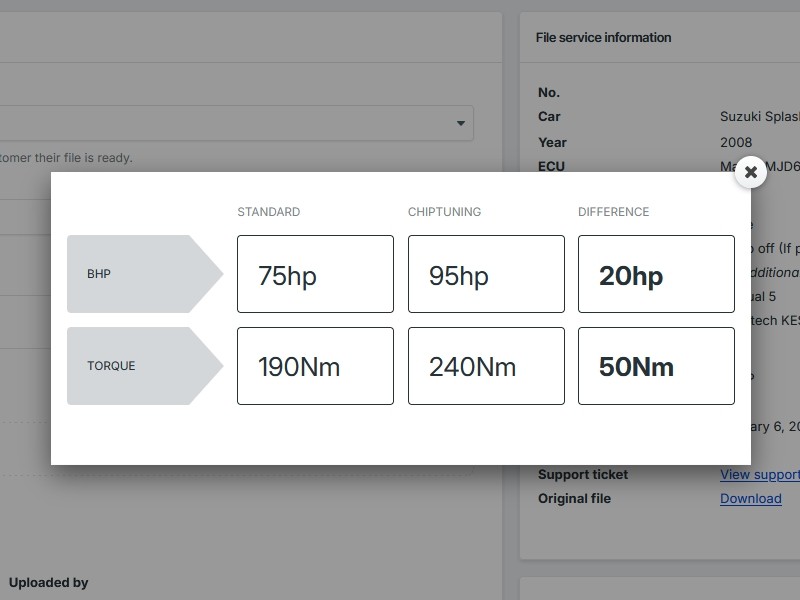Image resolution: width=800 pixels, height=600 pixels.
Task: Click the DIFFERENCE column header
Action: (613, 212)
